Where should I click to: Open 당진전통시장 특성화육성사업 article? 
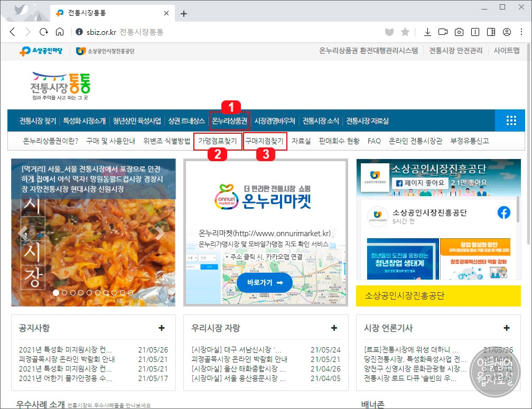pyautogui.click(x=415, y=359)
